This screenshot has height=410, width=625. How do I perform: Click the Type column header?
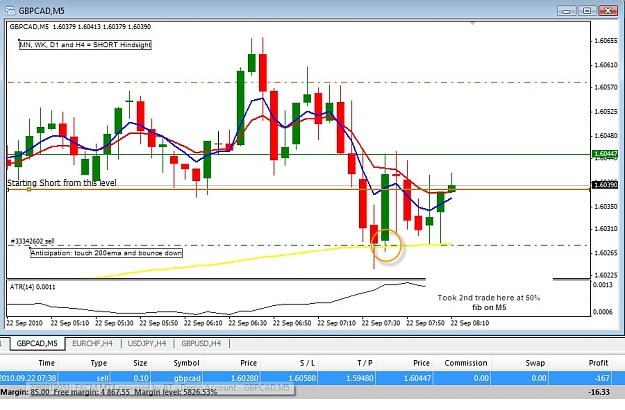[98, 363]
